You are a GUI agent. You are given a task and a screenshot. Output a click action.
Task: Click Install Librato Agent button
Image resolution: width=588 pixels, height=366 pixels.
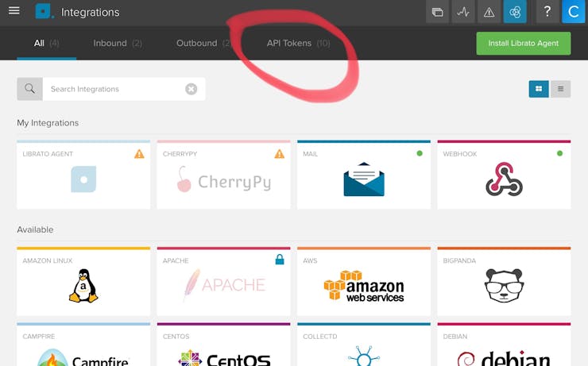[x=524, y=44]
